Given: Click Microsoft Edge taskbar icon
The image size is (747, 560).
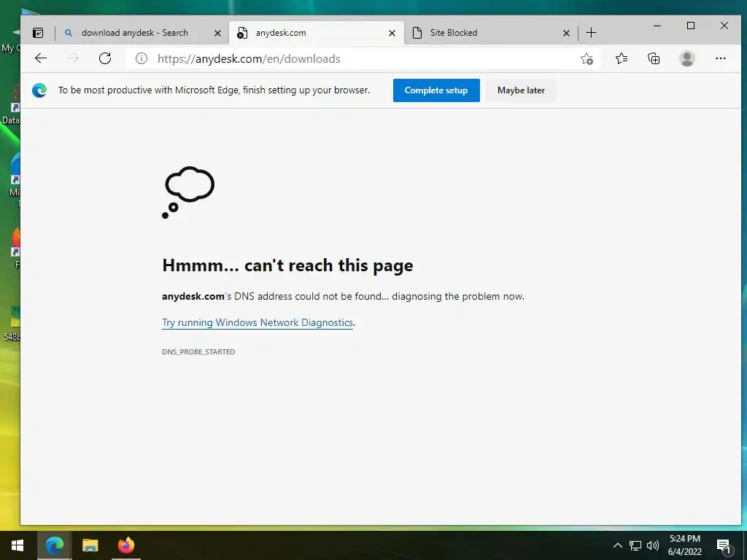Looking at the screenshot, I should click(54, 545).
